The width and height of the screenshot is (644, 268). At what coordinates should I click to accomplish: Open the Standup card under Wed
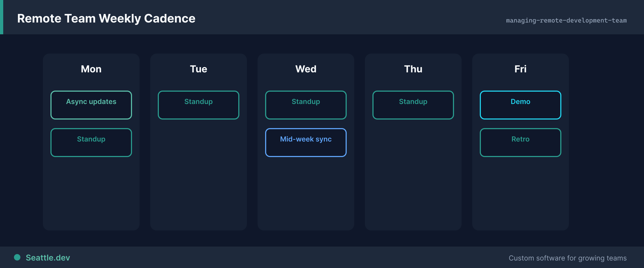306,105
